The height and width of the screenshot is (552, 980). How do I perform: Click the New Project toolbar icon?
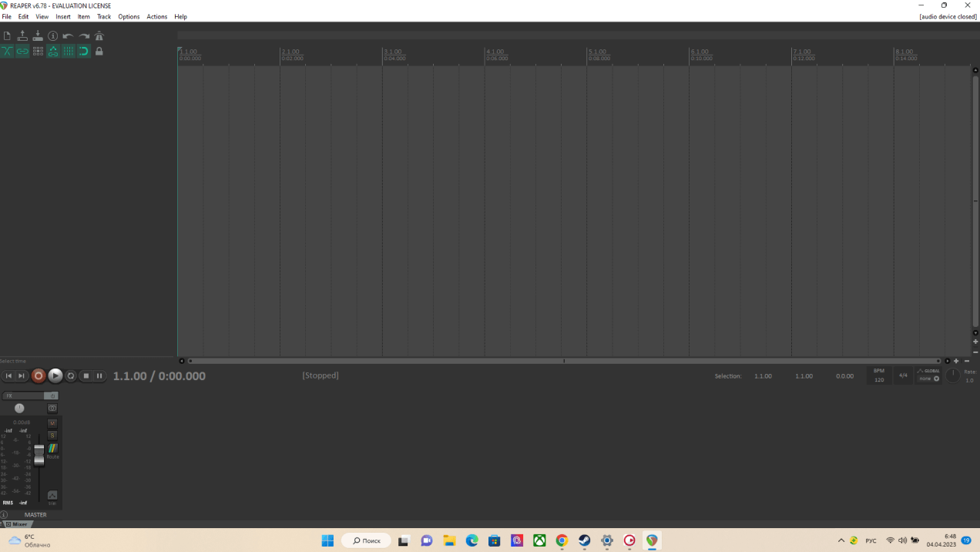point(7,36)
